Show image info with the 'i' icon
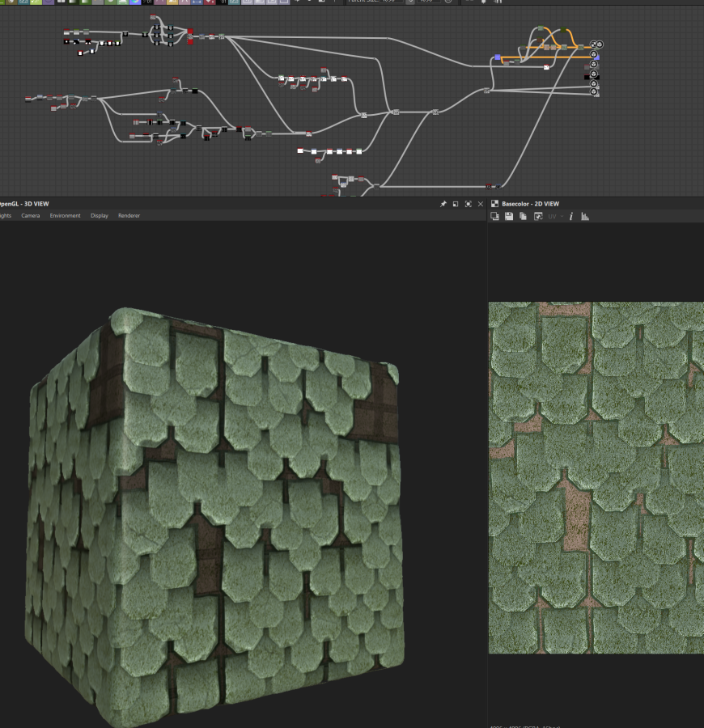704x728 pixels. point(571,216)
